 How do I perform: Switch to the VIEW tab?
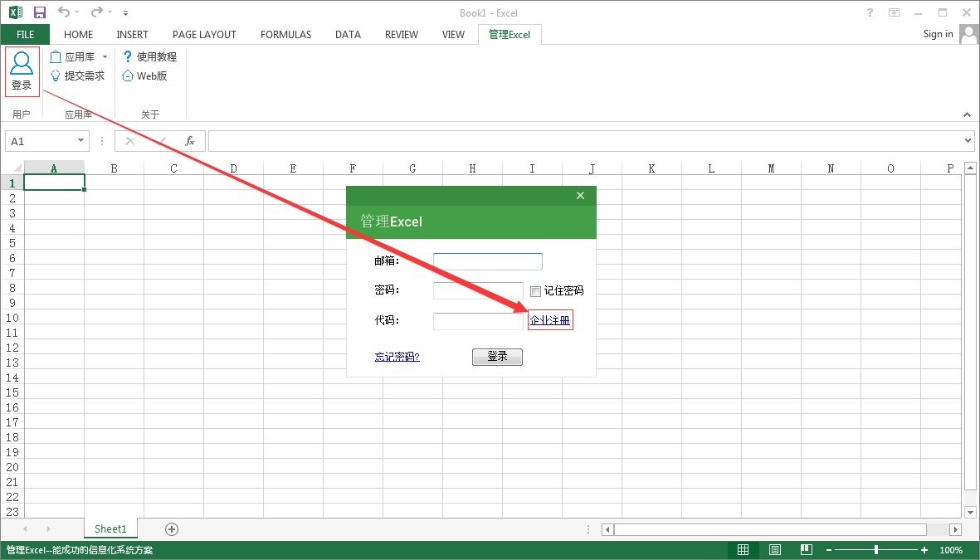pyautogui.click(x=453, y=34)
